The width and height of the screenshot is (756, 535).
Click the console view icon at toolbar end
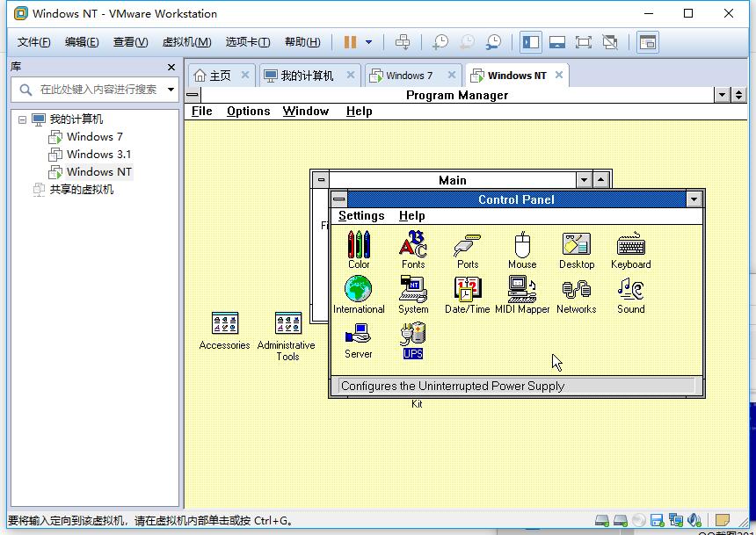point(648,42)
